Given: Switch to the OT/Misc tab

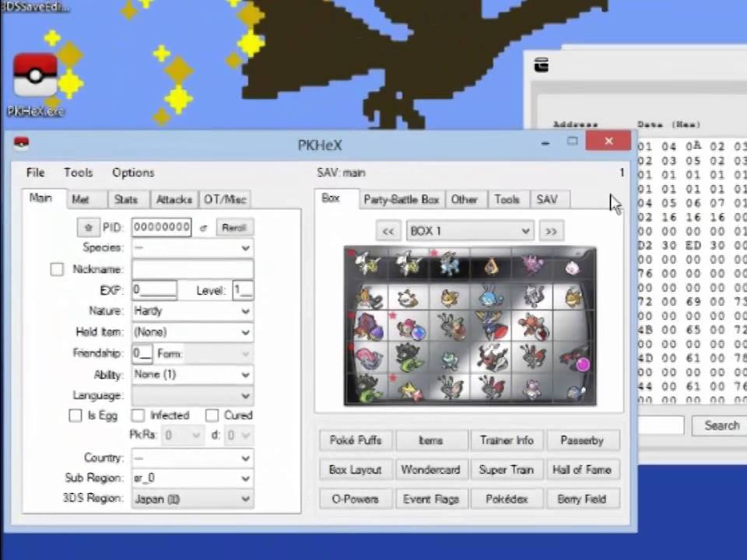Looking at the screenshot, I should (x=224, y=200).
